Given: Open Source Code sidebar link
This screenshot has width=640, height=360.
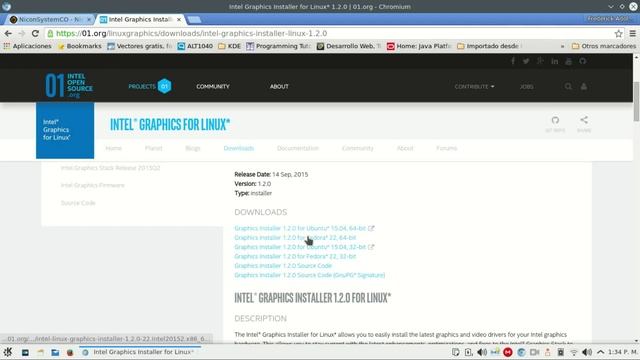Looking at the screenshot, I should point(78,203).
